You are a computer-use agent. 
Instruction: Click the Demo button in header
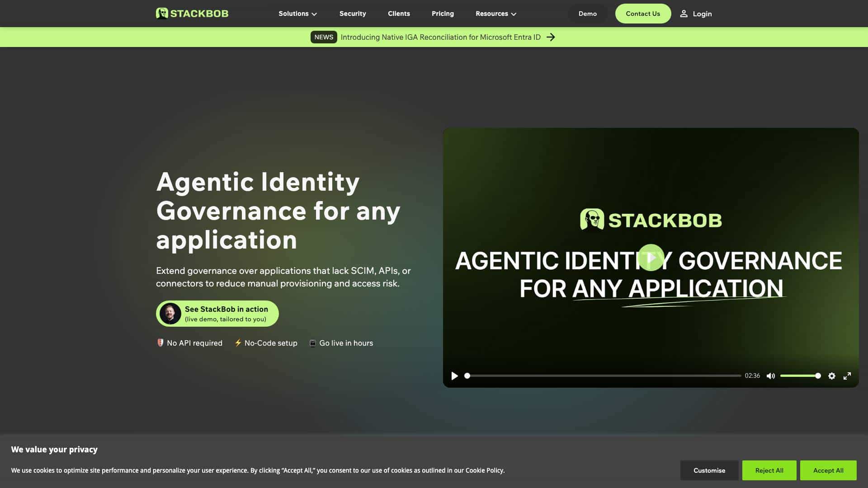(x=588, y=14)
